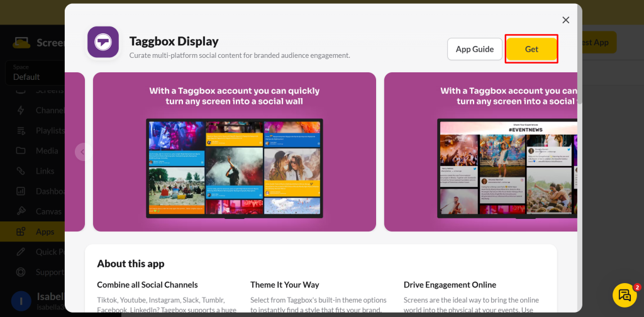Open Quick Post pencil icon
This screenshot has height=317, width=644.
(x=21, y=252)
